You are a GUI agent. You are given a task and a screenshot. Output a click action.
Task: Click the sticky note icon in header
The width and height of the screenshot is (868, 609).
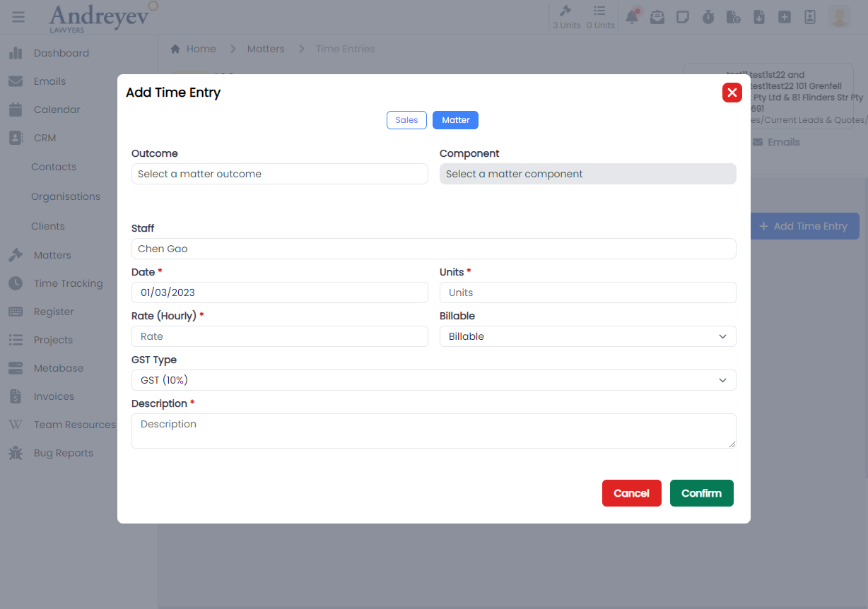(683, 17)
